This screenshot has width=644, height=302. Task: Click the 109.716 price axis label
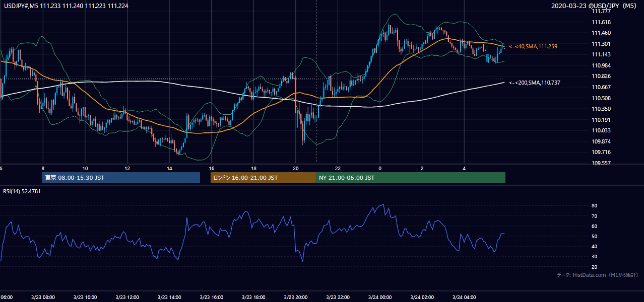(x=601, y=152)
